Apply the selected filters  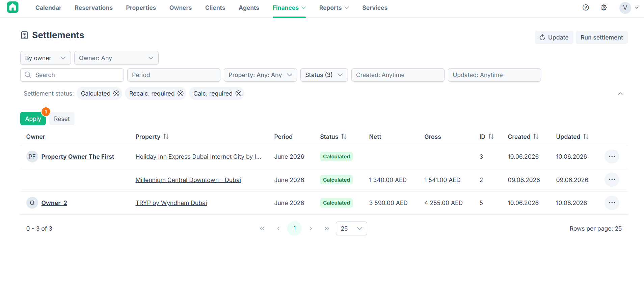[33, 119]
